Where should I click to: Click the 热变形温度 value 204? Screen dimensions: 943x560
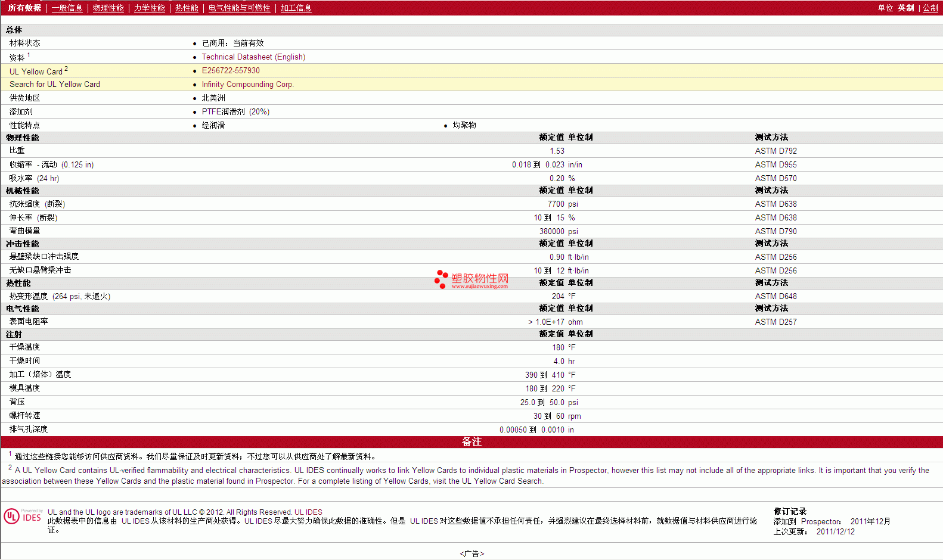pos(558,296)
